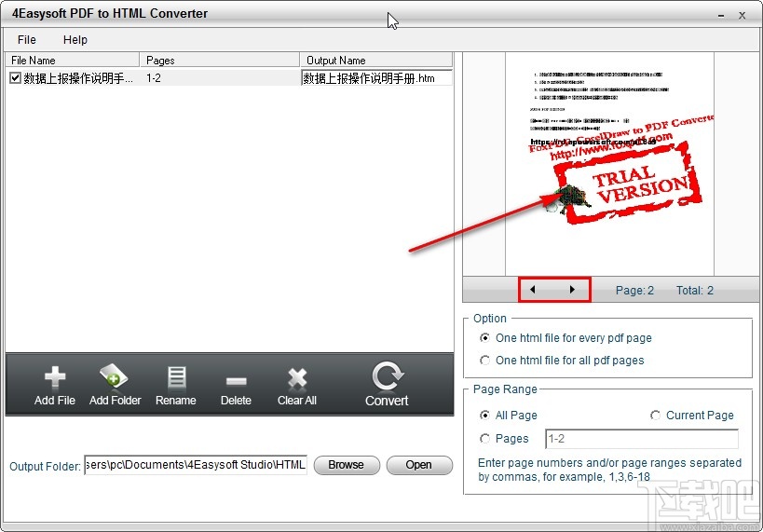Click the File Name column header
The height and width of the screenshot is (532, 763).
[x=73, y=61]
